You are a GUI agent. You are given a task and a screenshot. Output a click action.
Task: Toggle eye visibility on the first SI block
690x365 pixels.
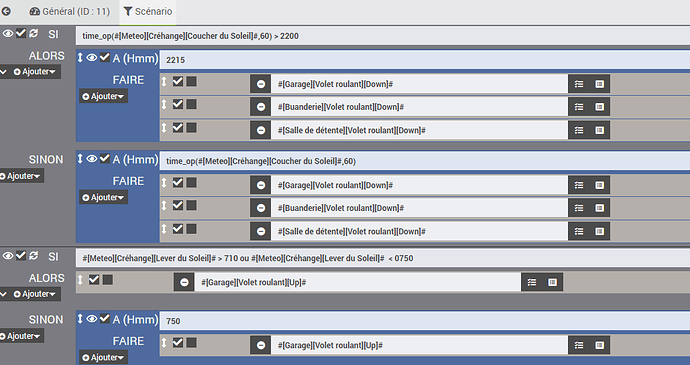click(x=8, y=33)
